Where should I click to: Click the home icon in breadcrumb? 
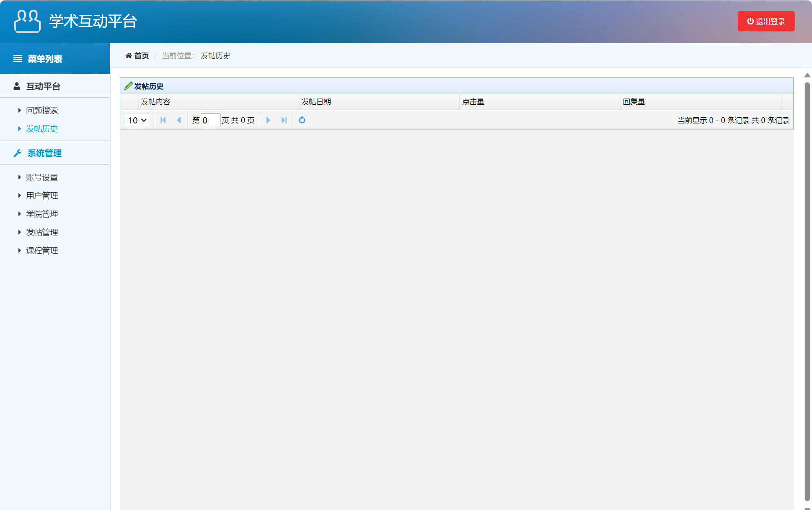click(128, 56)
